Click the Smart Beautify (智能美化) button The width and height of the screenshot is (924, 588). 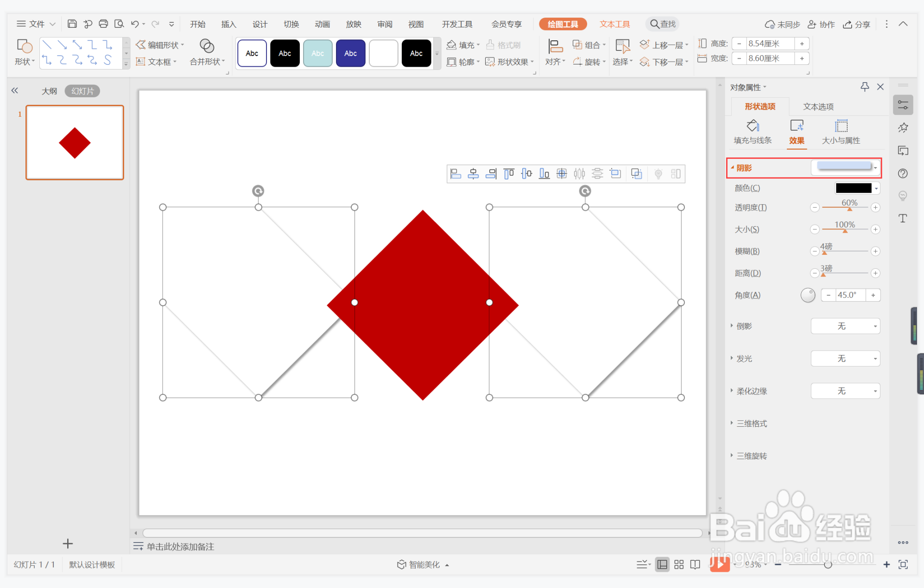pos(423,564)
